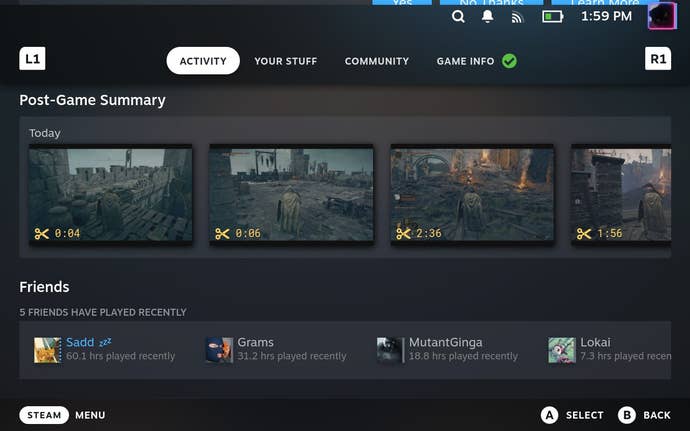The width and height of the screenshot is (690, 431).
Task: Click the remote play streaming icon
Action: pyautogui.click(x=517, y=17)
